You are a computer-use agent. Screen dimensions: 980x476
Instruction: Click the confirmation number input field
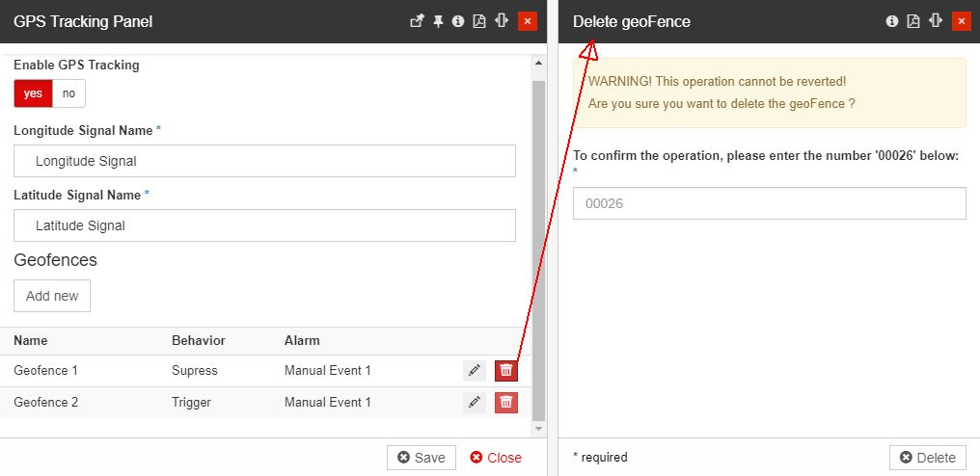click(x=769, y=203)
